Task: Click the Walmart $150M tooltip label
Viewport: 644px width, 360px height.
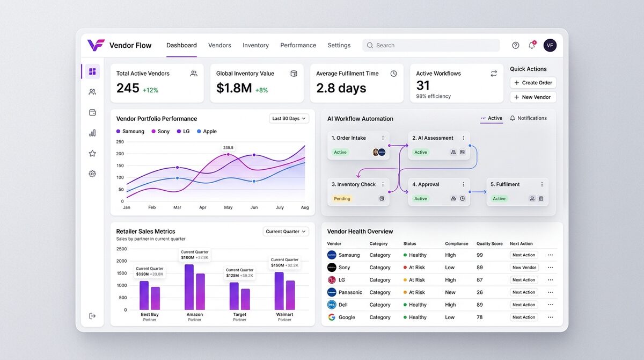Action: [284, 262]
